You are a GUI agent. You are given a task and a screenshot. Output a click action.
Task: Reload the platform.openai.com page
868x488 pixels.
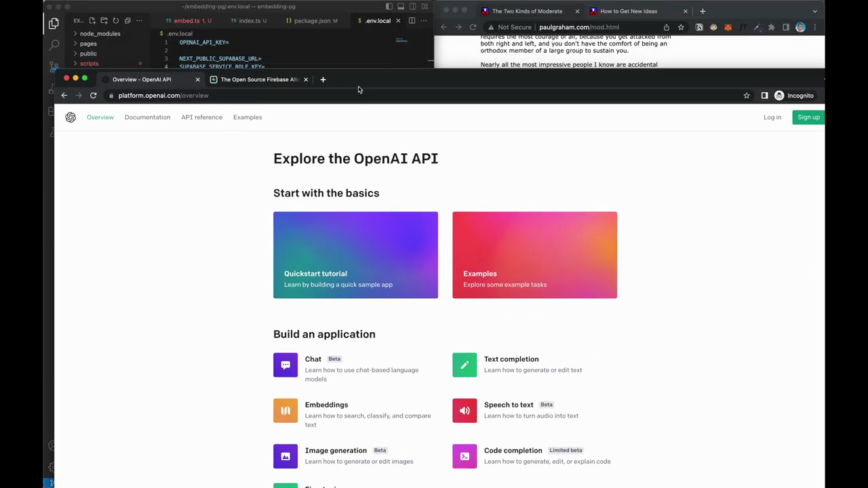(93, 96)
